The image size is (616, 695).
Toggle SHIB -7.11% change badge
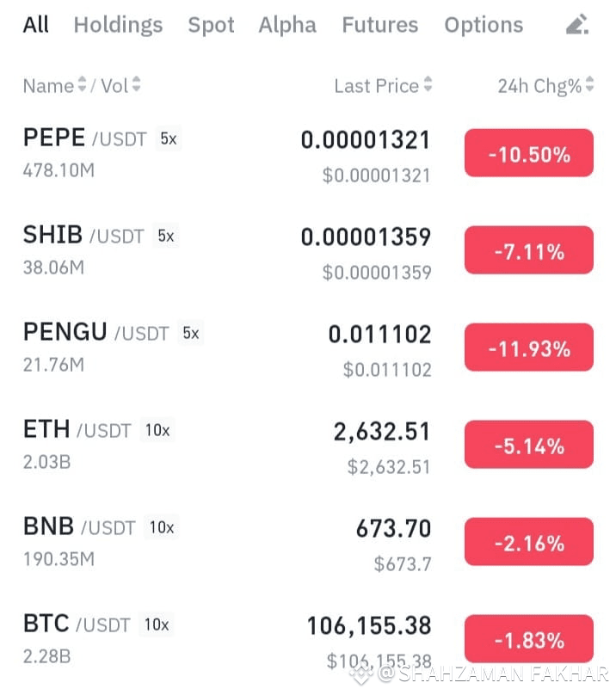click(x=529, y=250)
